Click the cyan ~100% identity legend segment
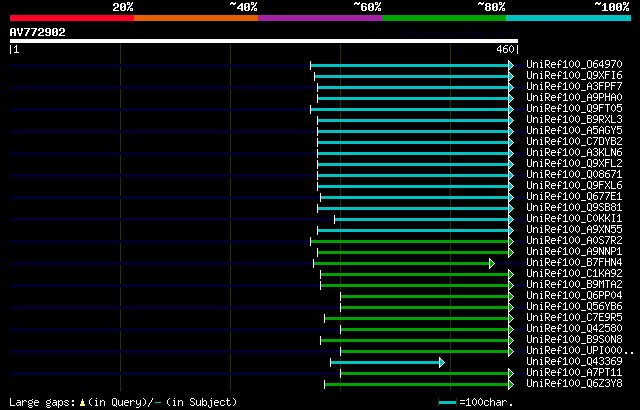640x410 pixels. [x=569, y=18]
